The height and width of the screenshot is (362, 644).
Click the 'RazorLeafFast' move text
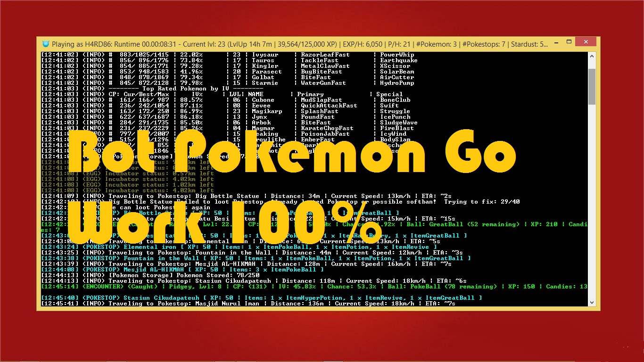(x=325, y=55)
